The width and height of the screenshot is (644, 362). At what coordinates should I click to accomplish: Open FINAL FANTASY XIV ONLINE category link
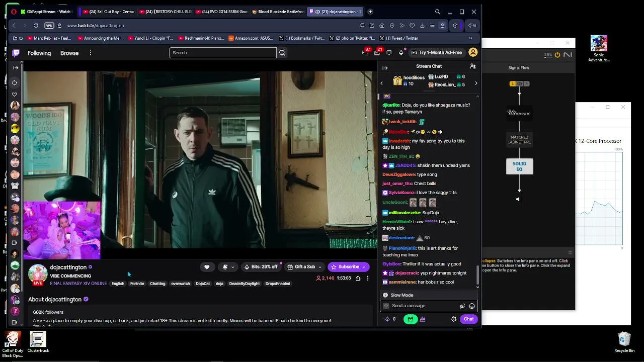(78, 284)
